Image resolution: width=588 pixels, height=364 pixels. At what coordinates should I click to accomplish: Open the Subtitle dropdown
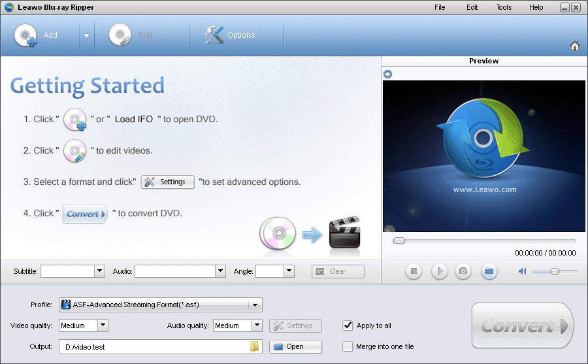tap(99, 271)
